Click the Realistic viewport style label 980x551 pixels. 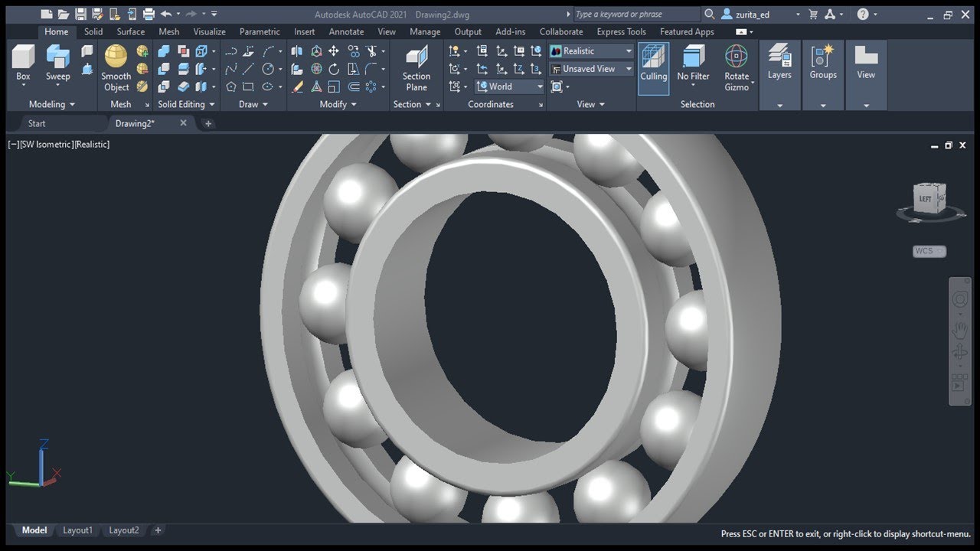92,144
